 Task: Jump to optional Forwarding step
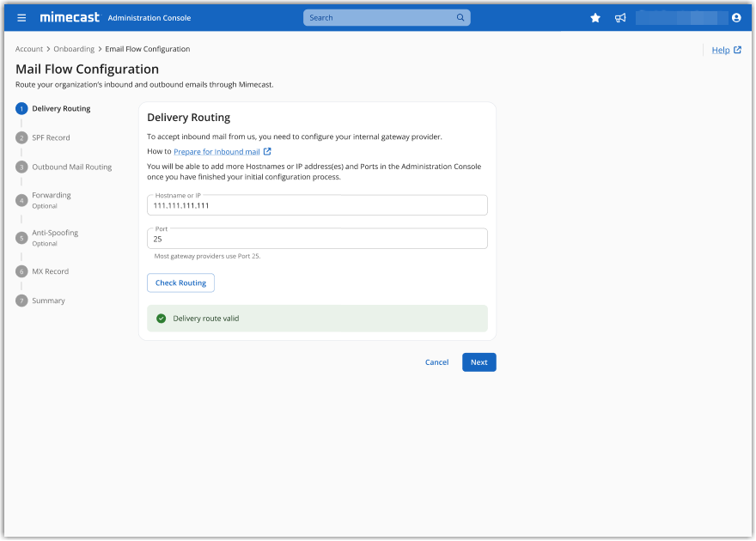tap(52, 196)
